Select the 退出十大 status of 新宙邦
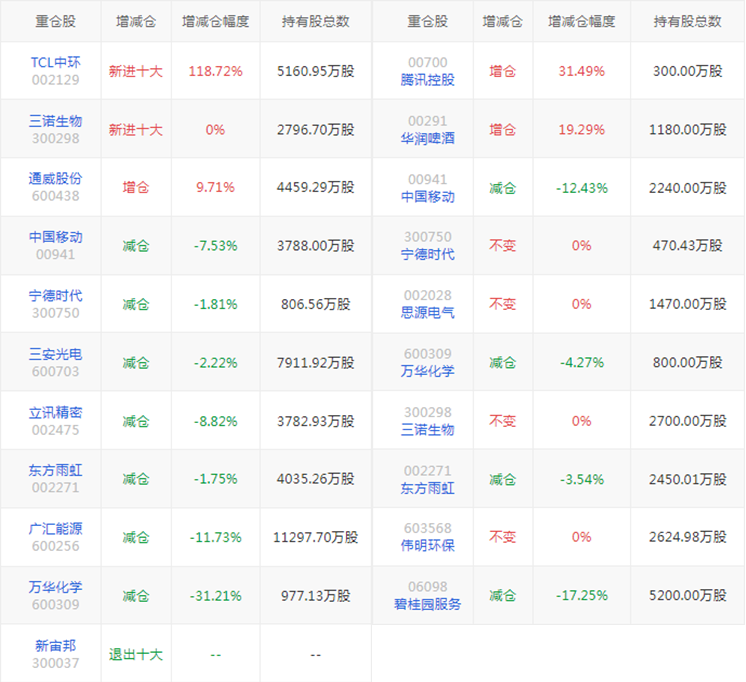The height and width of the screenshot is (682, 746). [x=136, y=655]
